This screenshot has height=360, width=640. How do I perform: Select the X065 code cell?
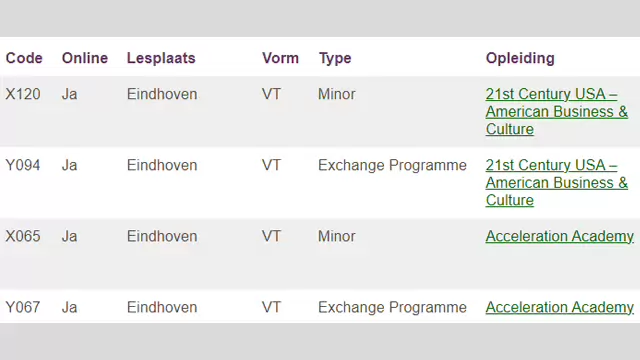(x=23, y=236)
